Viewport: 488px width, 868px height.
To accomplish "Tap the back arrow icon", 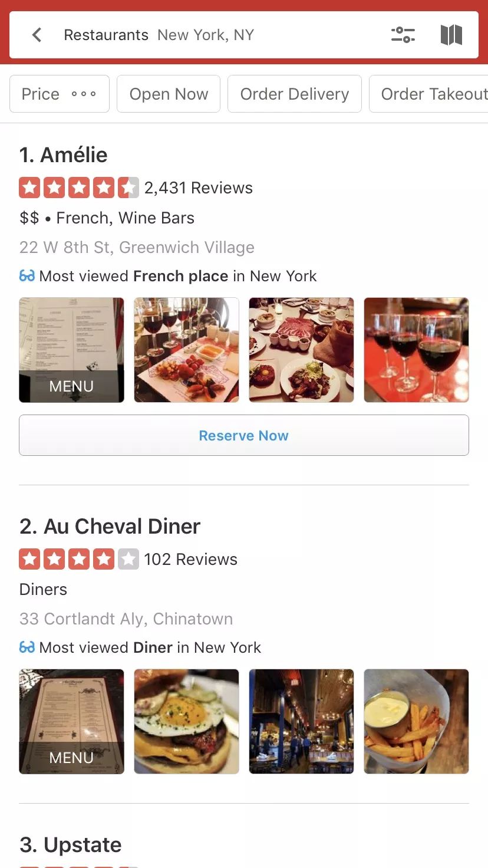I will coord(37,35).
